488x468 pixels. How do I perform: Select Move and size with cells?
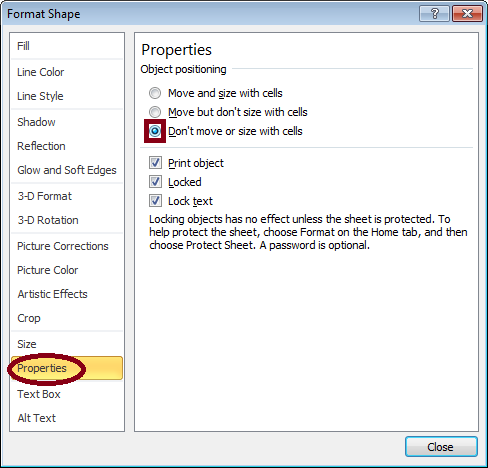click(x=155, y=93)
